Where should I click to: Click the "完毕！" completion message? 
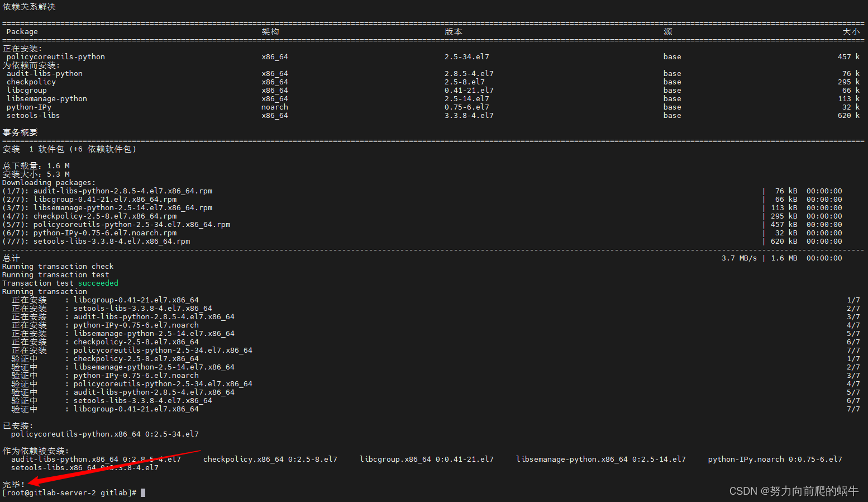point(13,485)
